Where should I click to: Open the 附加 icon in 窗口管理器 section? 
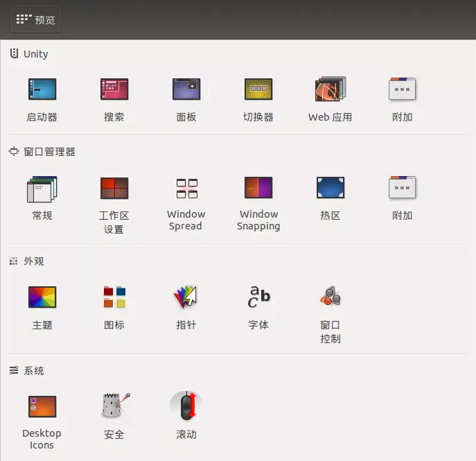pos(403,187)
